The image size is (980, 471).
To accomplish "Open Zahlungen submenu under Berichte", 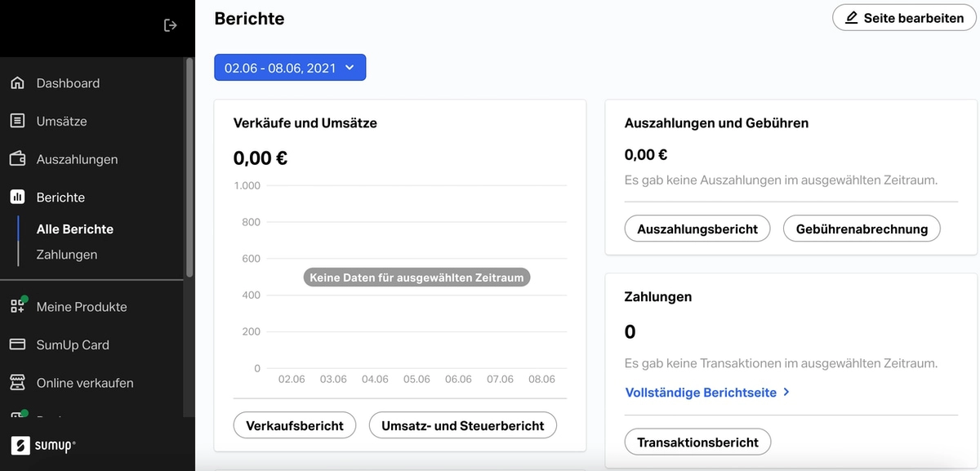I will [67, 255].
